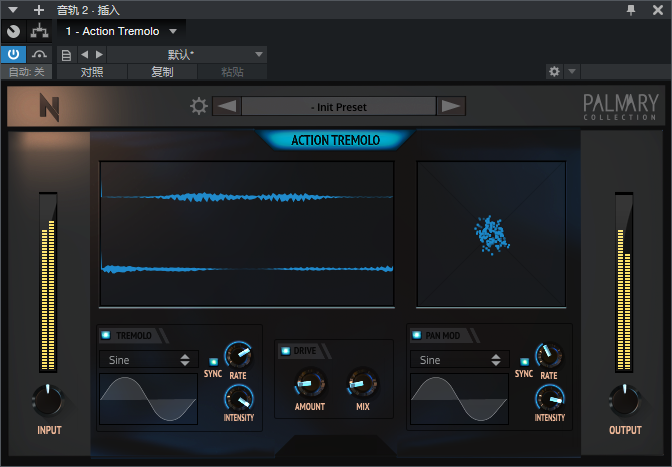Click the Tremolo RATE knob
Viewport: 672px width, 467px height.
[x=238, y=355]
